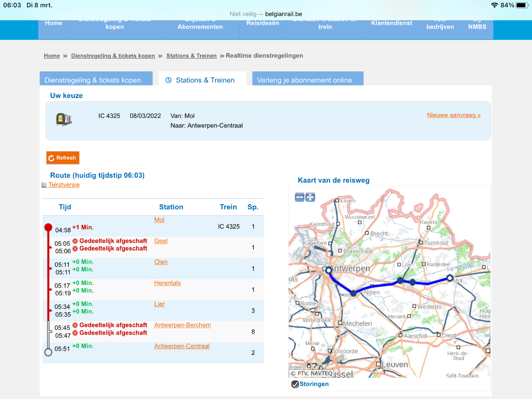Viewport: 532px width, 399px height.
Task: Open Reisideeën menu item
Action: tap(263, 23)
